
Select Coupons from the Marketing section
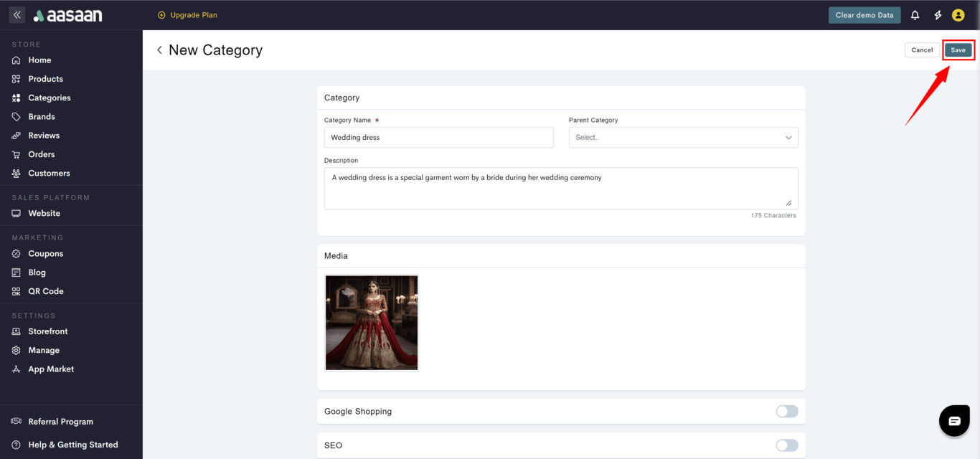click(45, 254)
